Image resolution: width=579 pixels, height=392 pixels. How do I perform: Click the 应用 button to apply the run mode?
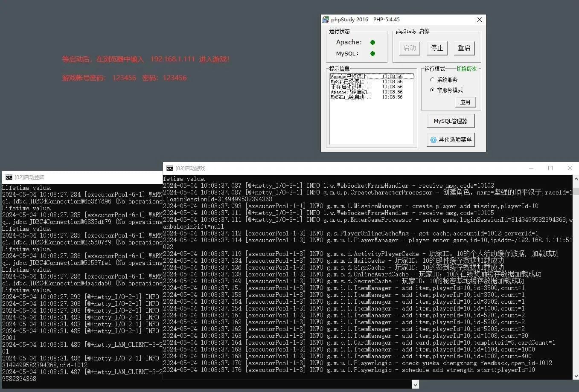(x=465, y=102)
